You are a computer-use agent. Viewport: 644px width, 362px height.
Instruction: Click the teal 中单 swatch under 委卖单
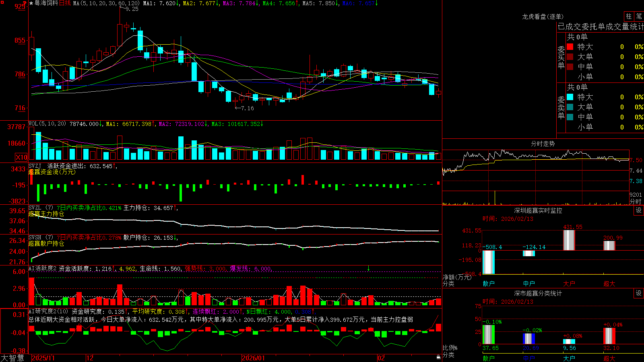tap(570, 117)
